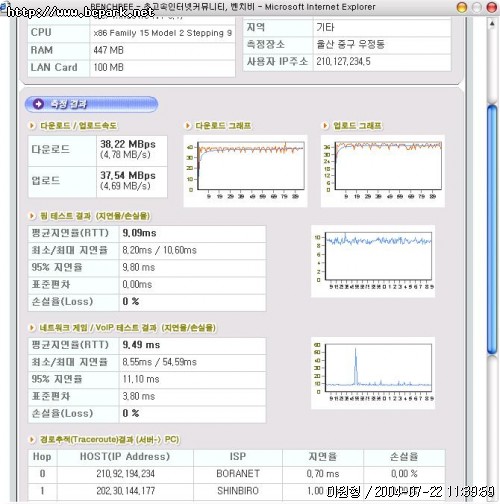
Task: Open the upload speed graph thumbnail
Action: (383, 171)
